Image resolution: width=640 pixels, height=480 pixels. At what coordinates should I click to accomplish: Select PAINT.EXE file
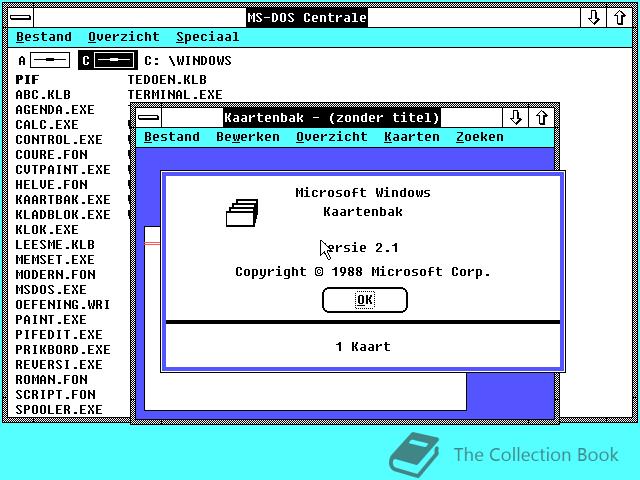click(51, 320)
